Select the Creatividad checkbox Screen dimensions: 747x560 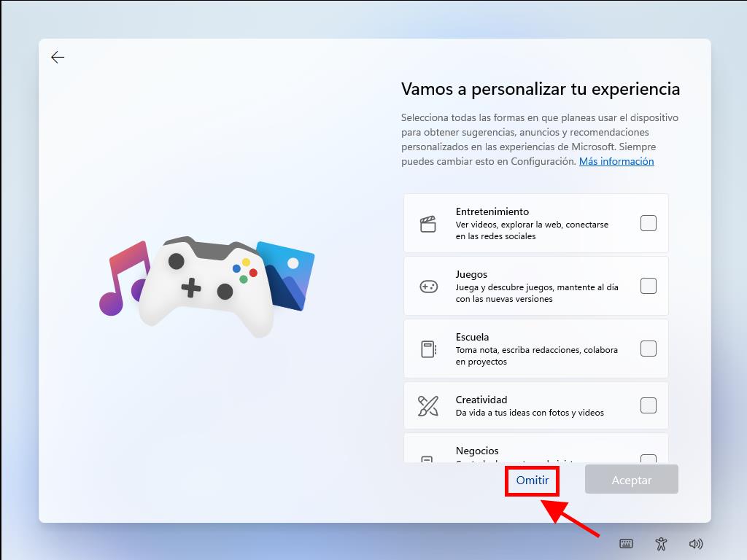[x=648, y=405]
